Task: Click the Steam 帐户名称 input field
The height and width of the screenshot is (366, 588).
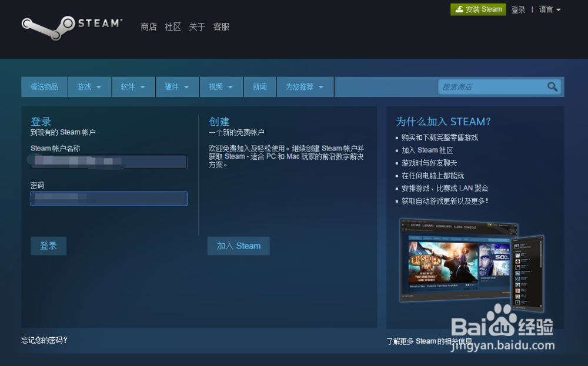Action: pyautogui.click(x=109, y=162)
